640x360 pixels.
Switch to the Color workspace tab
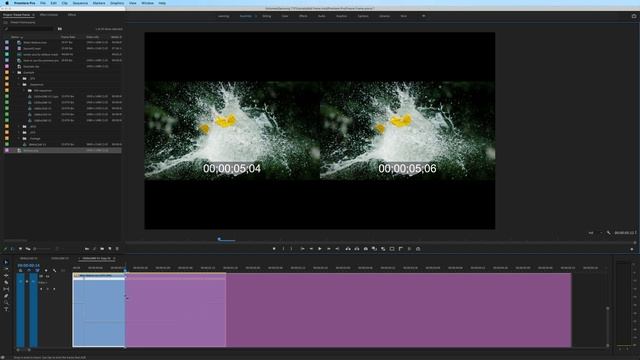tap(285, 16)
